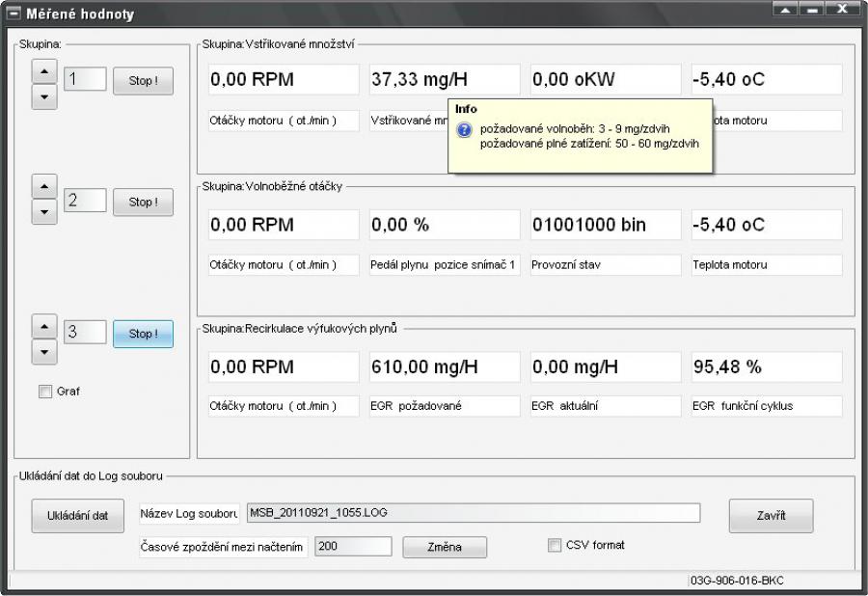The image size is (868, 596).
Task: Click the Změna button
Action: point(445,547)
